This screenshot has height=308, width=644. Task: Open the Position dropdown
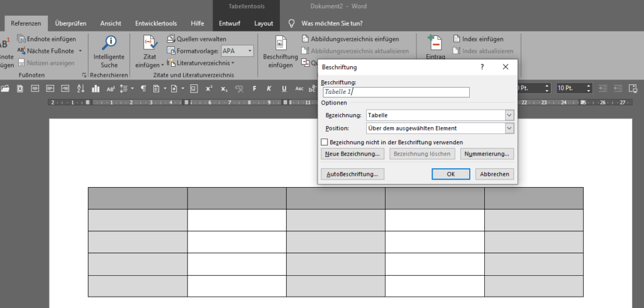pos(509,128)
